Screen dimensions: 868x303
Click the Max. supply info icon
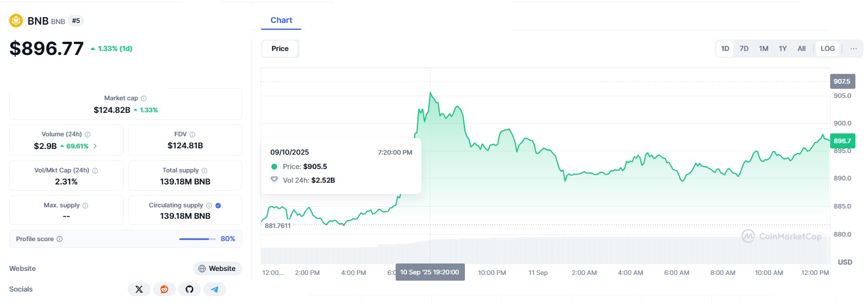pos(85,206)
